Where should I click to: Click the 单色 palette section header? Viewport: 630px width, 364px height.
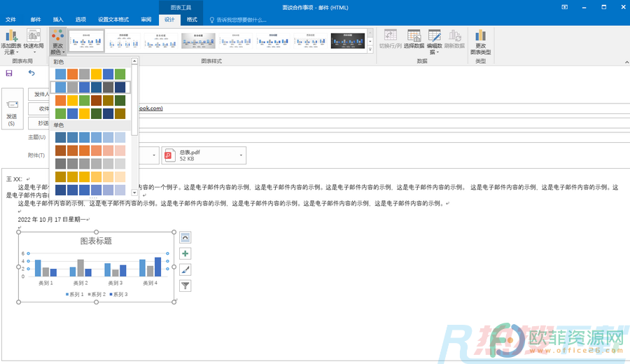(59, 125)
